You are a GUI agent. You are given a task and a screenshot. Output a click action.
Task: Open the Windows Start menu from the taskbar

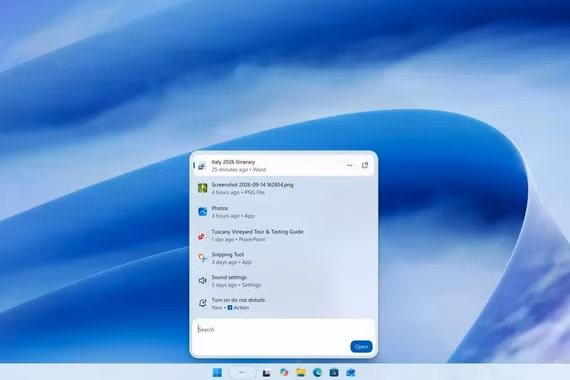(217, 372)
